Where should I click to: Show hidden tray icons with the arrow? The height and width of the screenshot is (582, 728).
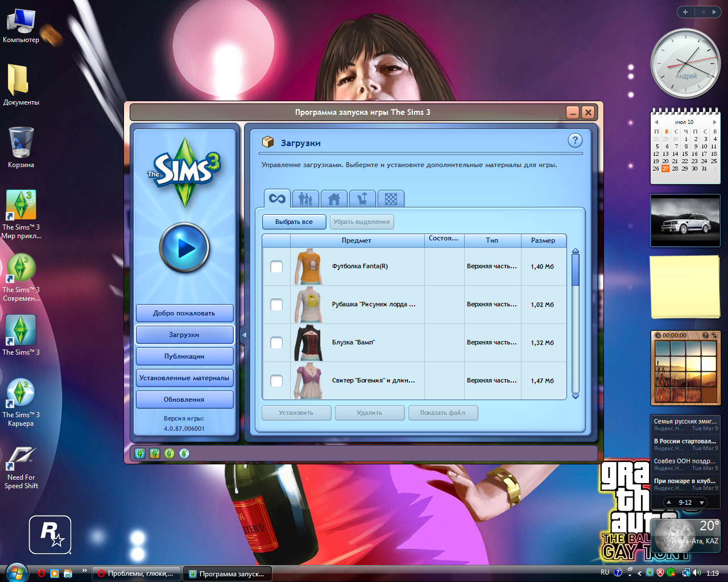coord(639,573)
